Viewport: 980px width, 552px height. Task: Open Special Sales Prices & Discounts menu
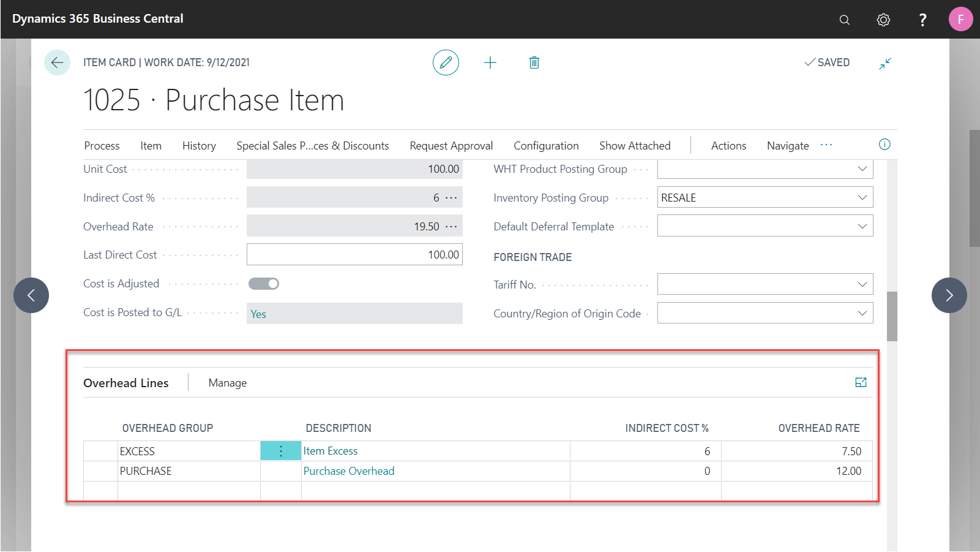coord(313,146)
